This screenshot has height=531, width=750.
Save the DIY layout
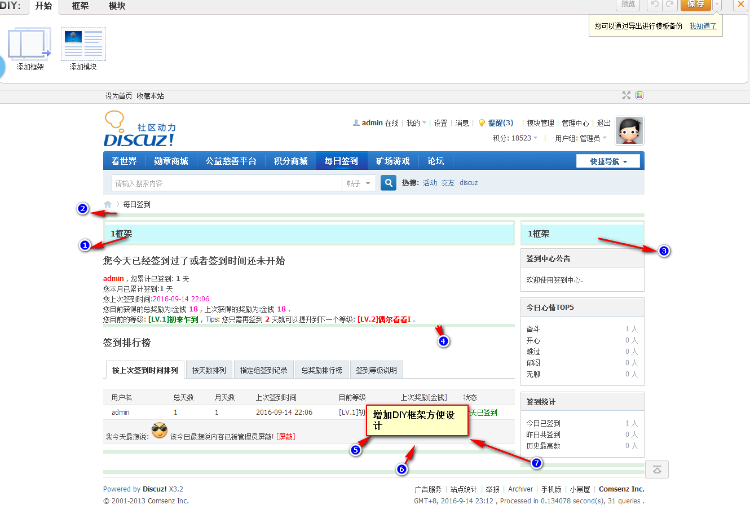[696, 4]
